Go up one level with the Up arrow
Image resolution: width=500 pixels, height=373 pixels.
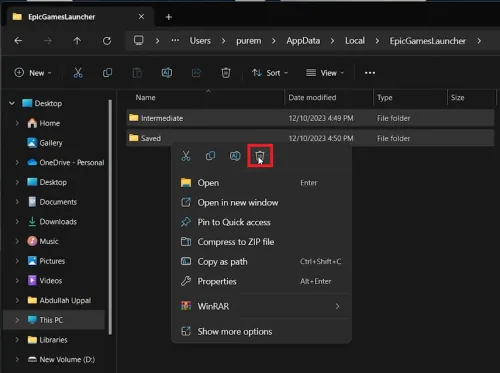[77, 41]
